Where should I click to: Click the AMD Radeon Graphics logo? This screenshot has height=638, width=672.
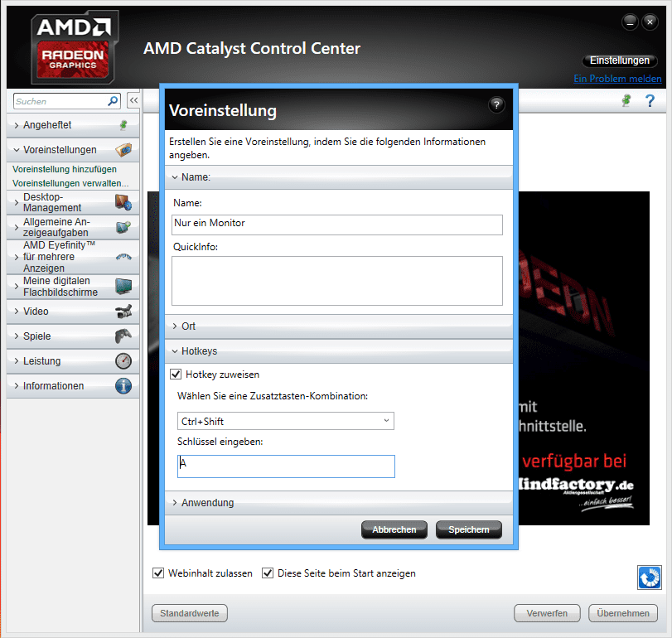tap(74, 48)
